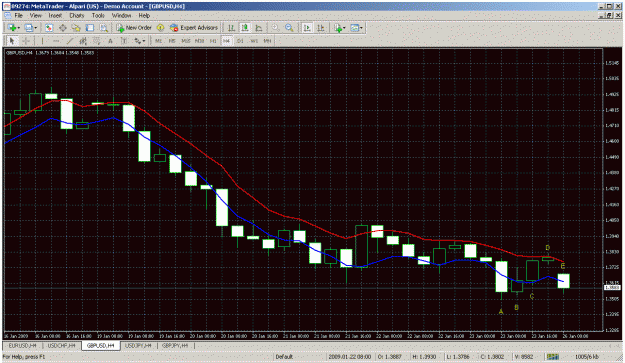Switch to the EURUSD,H4 chart tab
Viewport: 625px width, 363px height.
(22, 345)
